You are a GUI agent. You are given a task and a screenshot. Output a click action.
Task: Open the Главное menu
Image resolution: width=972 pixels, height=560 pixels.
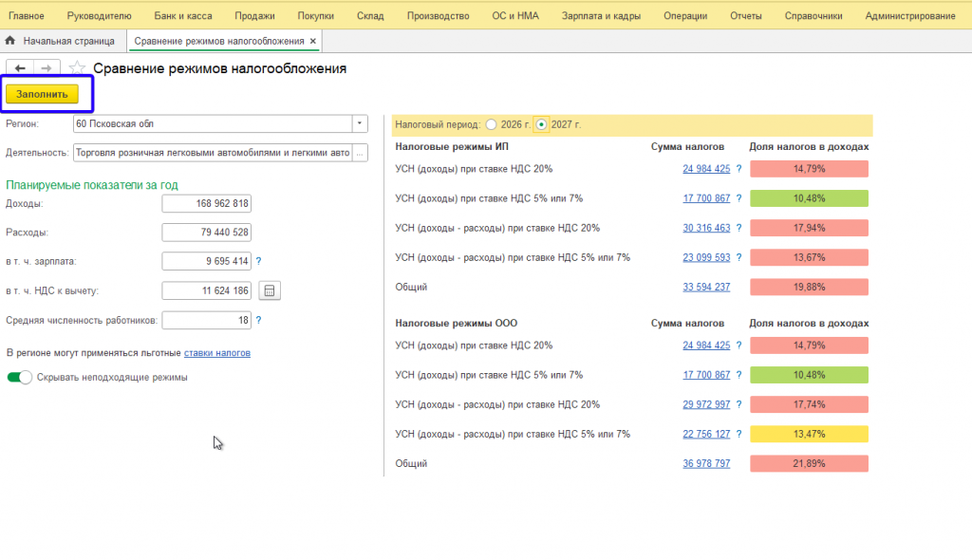click(x=26, y=15)
